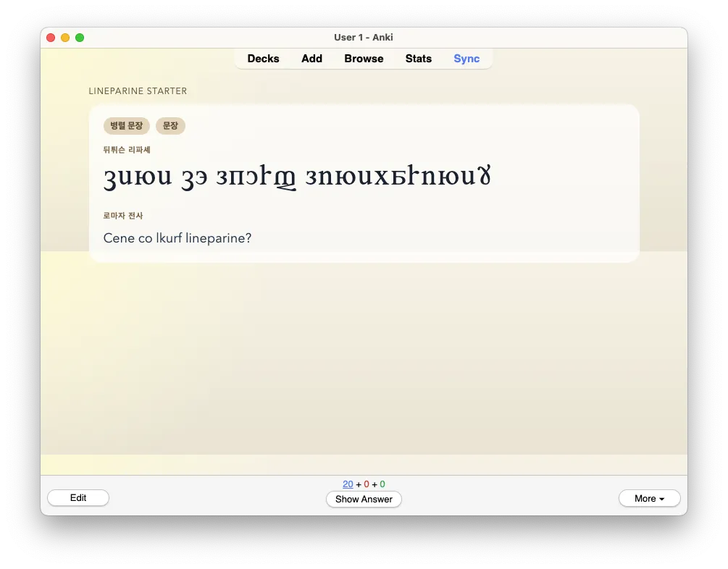Switch to the Decks screen
The image size is (728, 569).
(x=263, y=59)
